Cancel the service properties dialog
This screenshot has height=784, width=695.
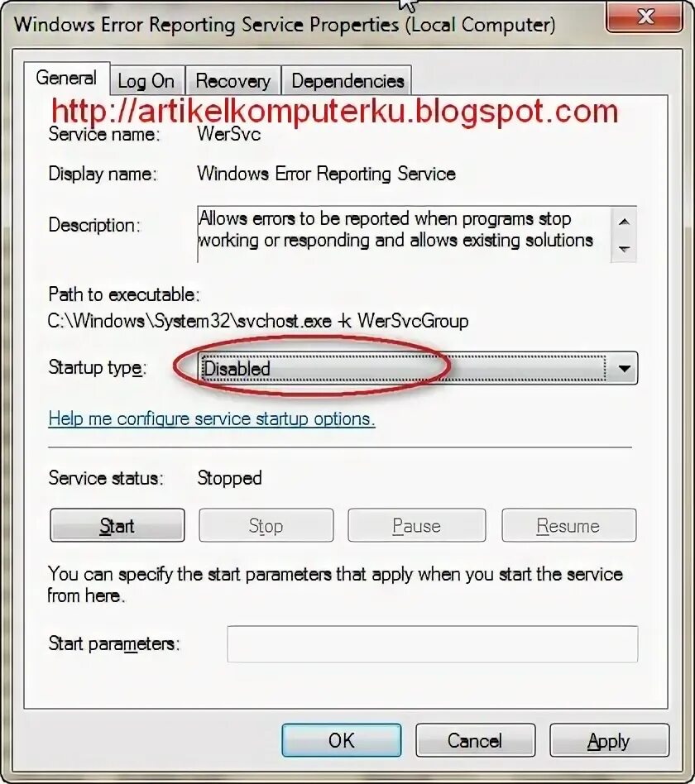(476, 740)
